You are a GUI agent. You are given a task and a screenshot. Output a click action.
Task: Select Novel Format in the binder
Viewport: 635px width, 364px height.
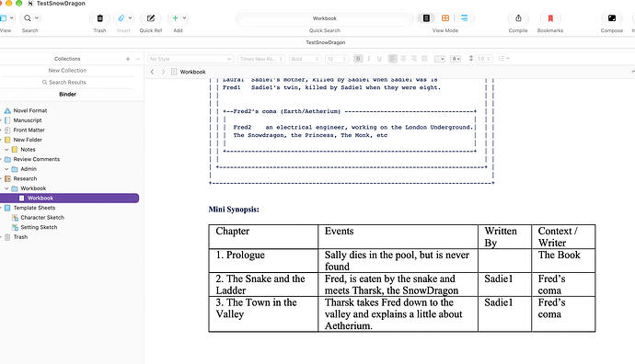(30, 110)
